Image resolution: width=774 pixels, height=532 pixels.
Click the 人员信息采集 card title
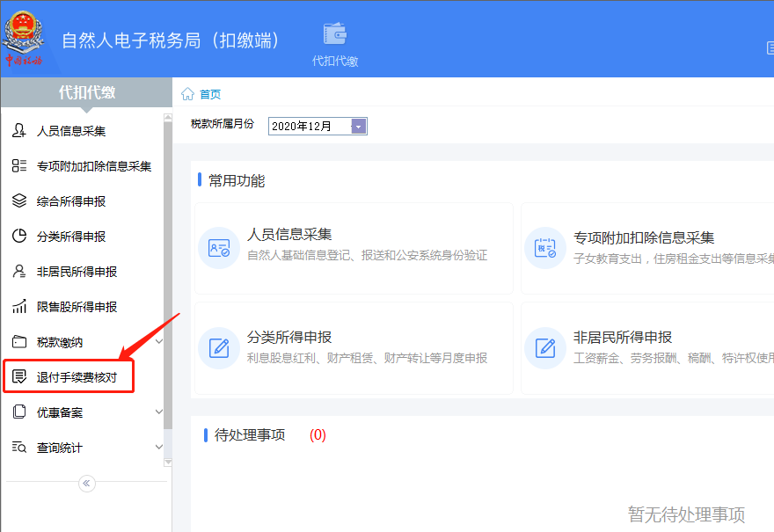point(289,234)
